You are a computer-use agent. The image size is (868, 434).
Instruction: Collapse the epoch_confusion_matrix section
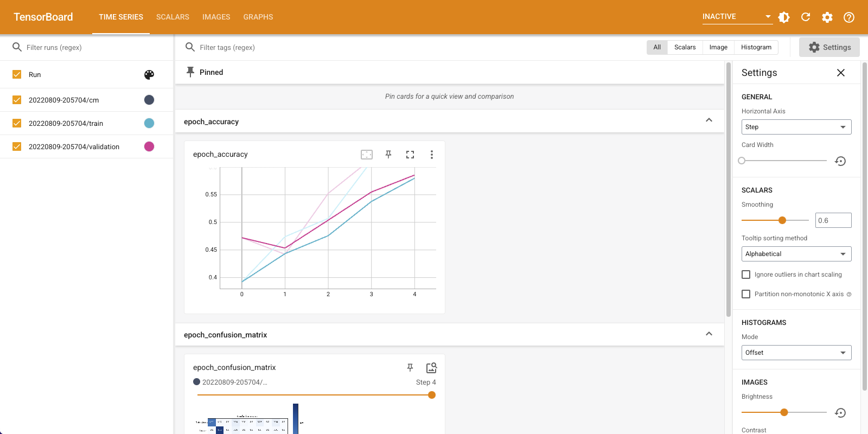coord(709,334)
